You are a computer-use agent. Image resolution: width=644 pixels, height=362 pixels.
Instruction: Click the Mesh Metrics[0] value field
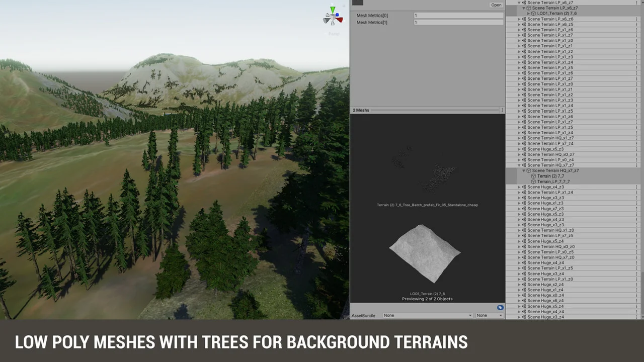tap(458, 16)
